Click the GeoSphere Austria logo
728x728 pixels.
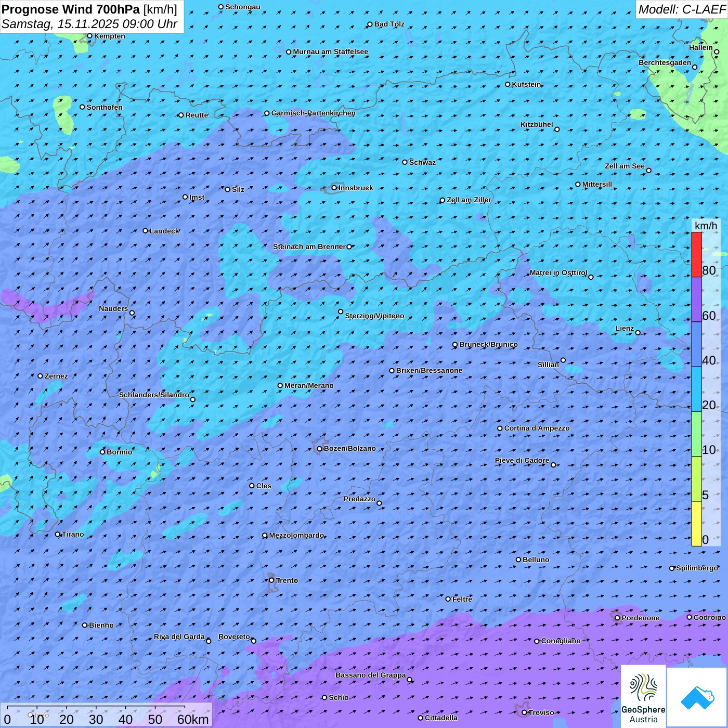pos(643,696)
